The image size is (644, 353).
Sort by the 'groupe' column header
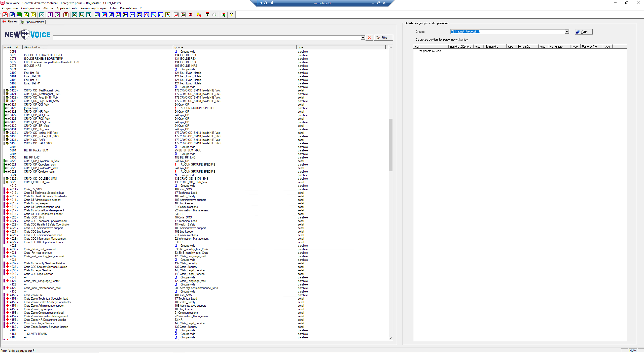235,47
